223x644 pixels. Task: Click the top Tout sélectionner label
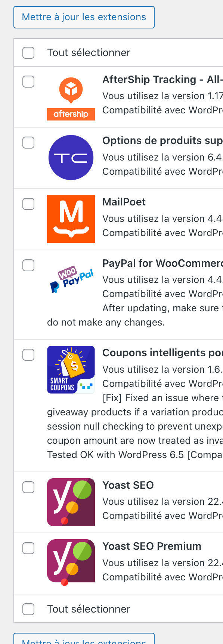(x=89, y=53)
